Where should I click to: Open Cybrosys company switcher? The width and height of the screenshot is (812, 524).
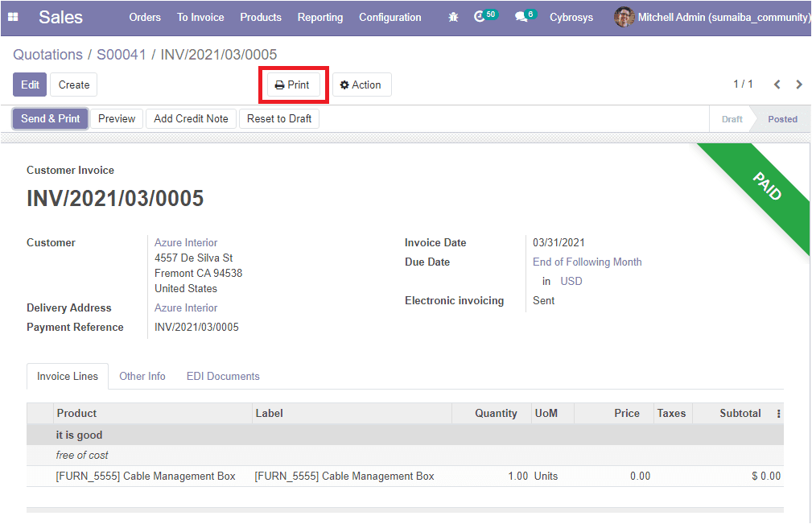(x=571, y=17)
